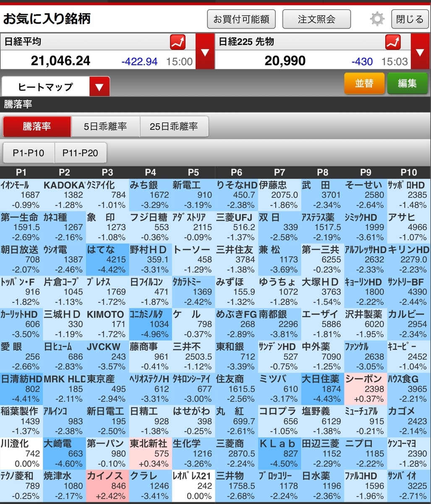
Task: Select the レオパレス21 242 cell
Action: coord(193,486)
